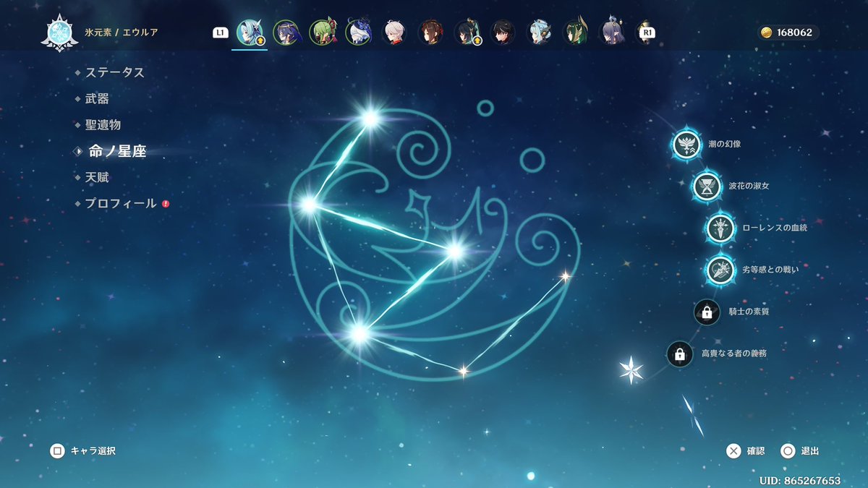Click the square キャラ選択 button icon
Image resolution: width=868 pixels, height=488 pixels.
click(57, 450)
